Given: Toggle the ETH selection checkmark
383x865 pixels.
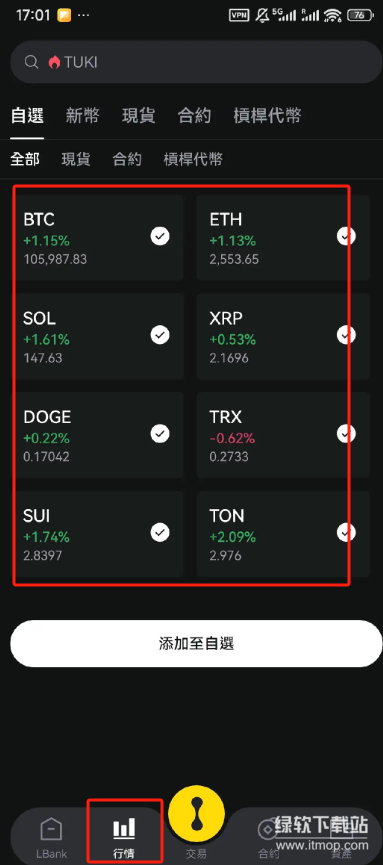Looking at the screenshot, I should (x=346, y=237).
